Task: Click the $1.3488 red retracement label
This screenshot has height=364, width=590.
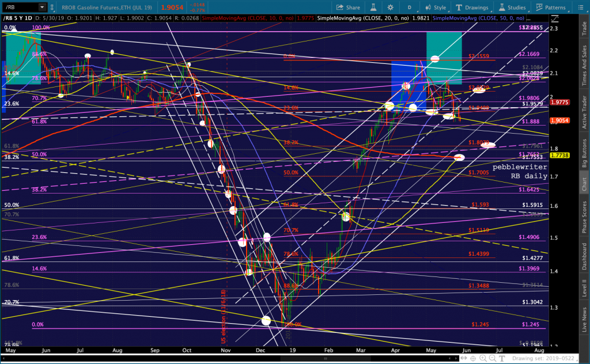Action: pyautogui.click(x=479, y=286)
